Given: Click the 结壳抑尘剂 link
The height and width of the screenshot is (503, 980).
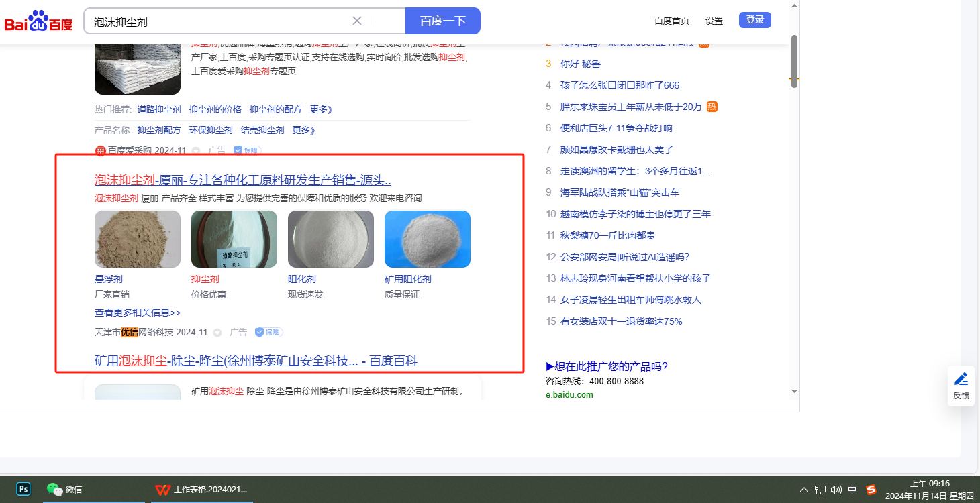Looking at the screenshot, I should (262, 130).
